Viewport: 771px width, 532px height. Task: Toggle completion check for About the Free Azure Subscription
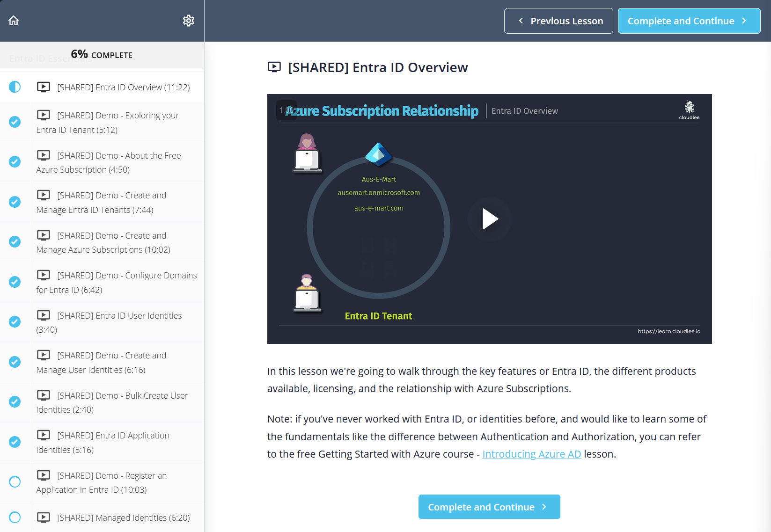[15, 162]
